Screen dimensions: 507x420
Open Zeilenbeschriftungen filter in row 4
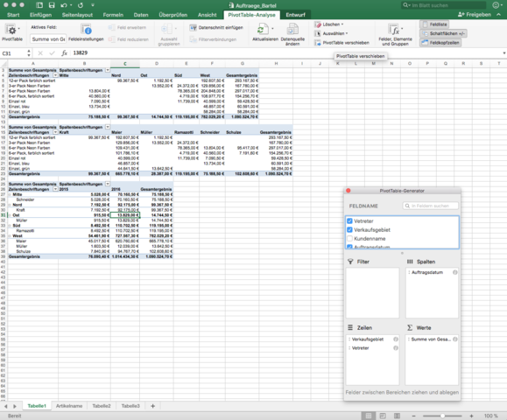pos(55,75)
